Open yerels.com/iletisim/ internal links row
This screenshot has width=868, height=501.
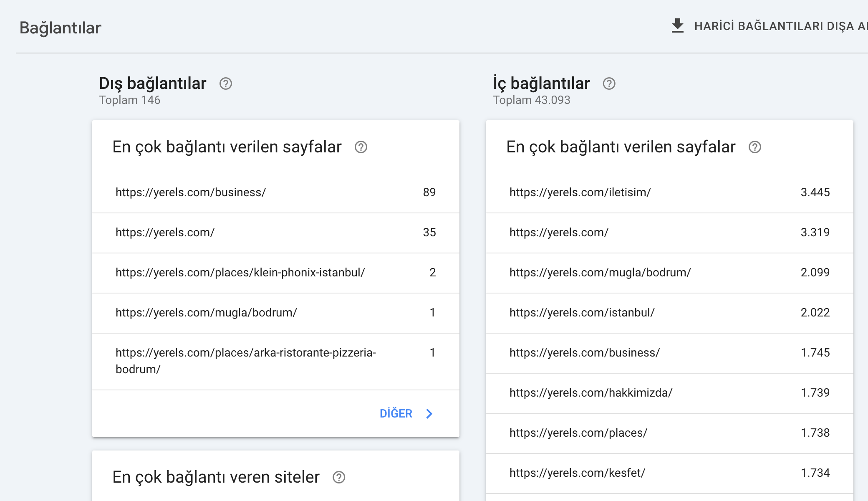point(670,192)
